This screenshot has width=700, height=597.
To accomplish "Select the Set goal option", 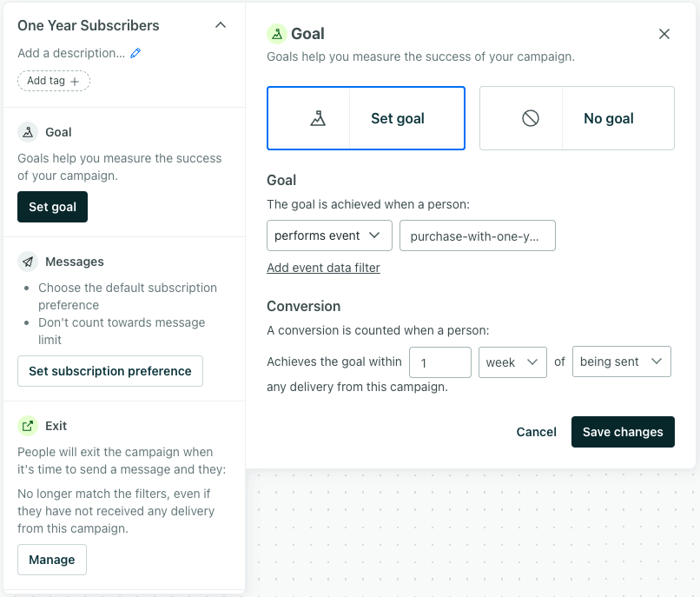I will pyautogui.click(x=398, y=118).
